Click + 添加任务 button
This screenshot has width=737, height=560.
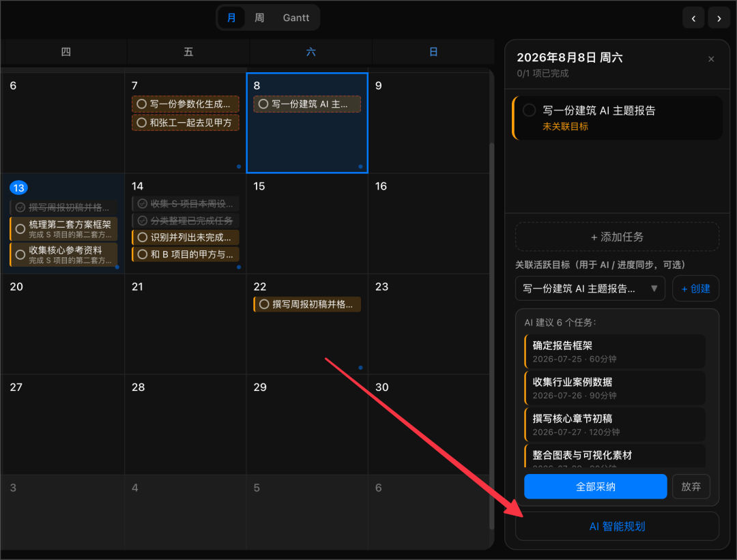pyautogui.click(x=617, y=237)
